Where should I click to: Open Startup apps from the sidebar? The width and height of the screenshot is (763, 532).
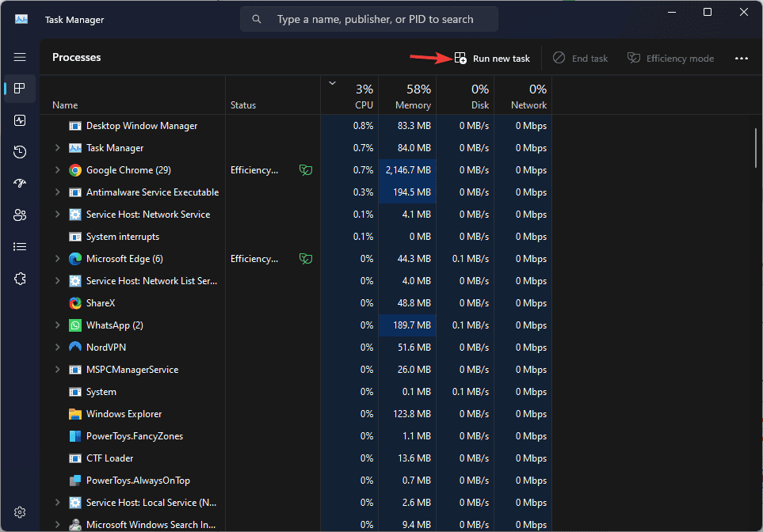tap(20, 184)
